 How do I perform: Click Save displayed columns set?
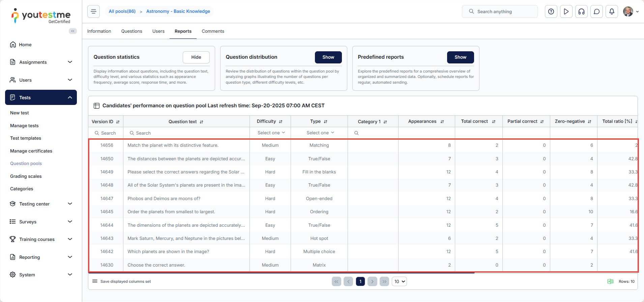click(125, 281)
